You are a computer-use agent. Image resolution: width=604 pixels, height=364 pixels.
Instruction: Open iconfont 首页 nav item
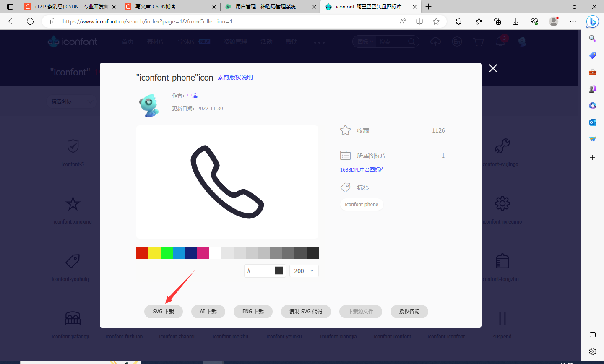coord(128,42)
